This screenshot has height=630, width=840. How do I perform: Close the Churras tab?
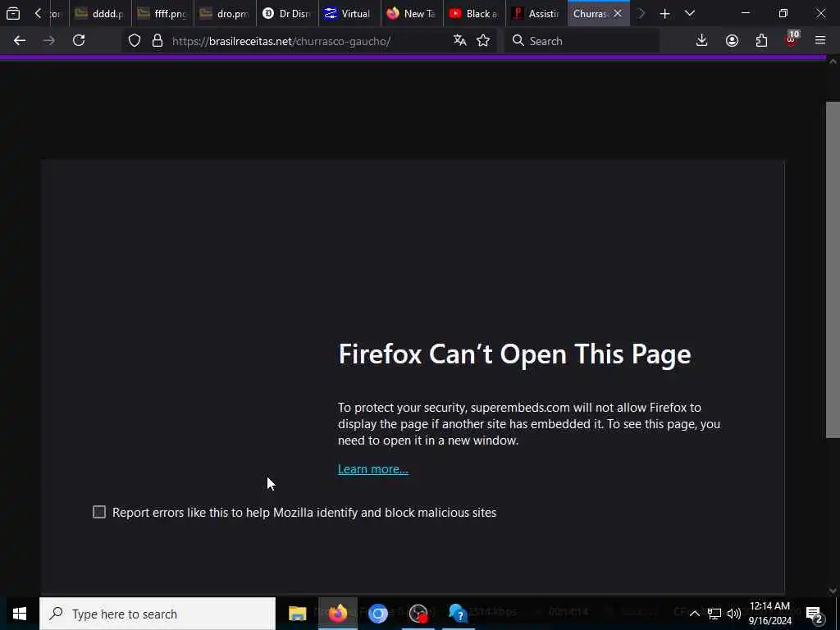(618, 13)
